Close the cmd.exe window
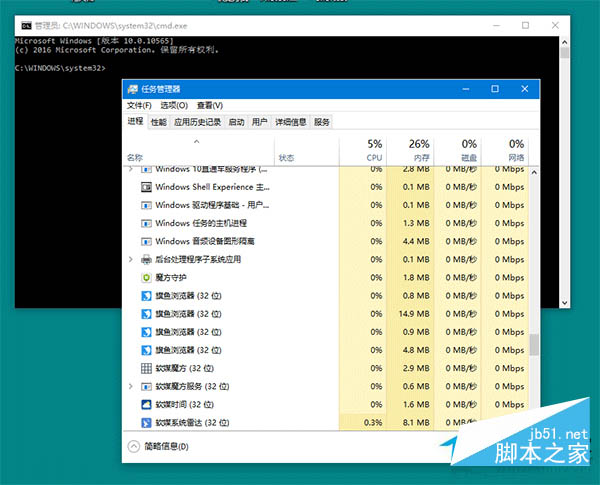The height and width of the screenshot is (485, 600). (x=555, y=26)
